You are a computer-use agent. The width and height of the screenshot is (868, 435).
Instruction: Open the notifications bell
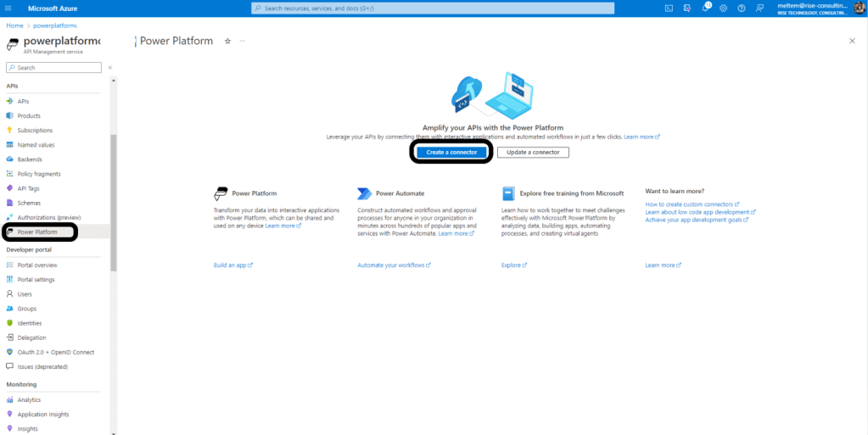click(706, 8)
